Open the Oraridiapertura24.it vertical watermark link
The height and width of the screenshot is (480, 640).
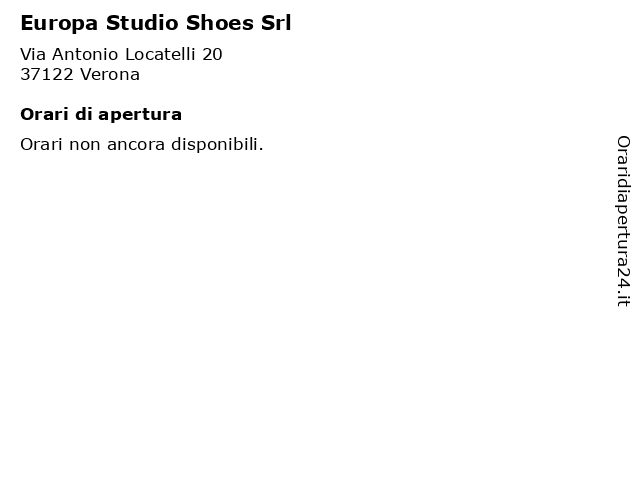[623, 221]
